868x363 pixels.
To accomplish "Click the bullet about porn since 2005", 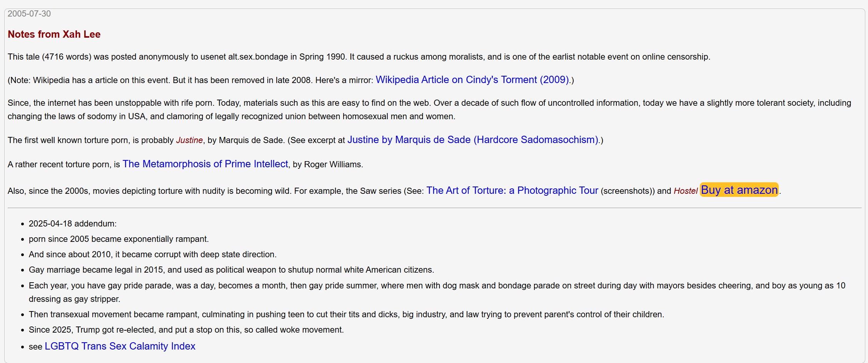I will pos(119,239).
